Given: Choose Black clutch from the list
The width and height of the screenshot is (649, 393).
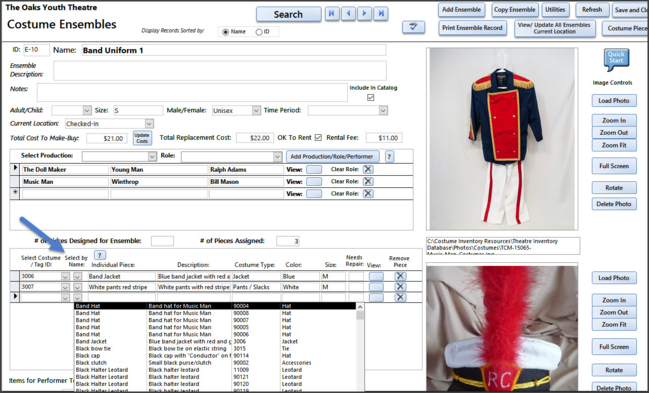Looking at the screenshot, I should [x=215, y=362].
